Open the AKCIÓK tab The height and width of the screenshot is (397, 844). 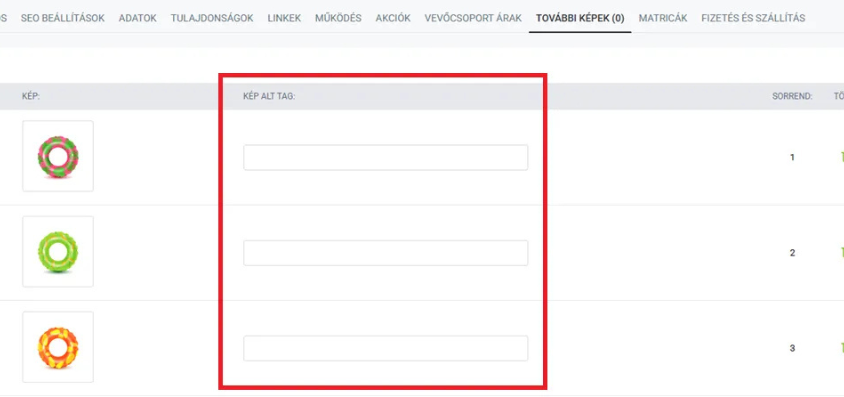click(x=393, y=18)
